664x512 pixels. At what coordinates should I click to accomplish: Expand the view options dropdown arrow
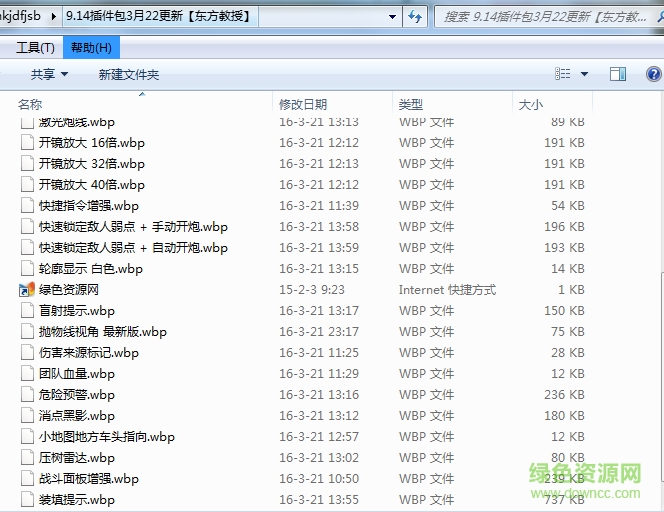click(x=584, y=74)
